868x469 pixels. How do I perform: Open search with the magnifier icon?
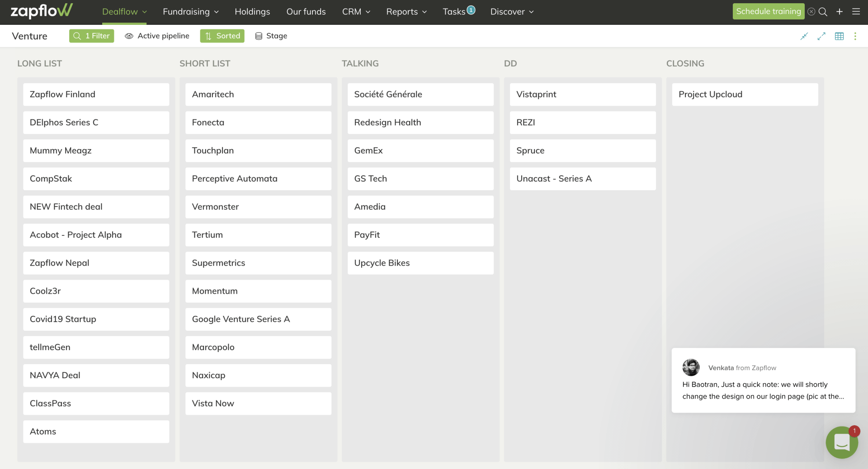coord(823,12)
